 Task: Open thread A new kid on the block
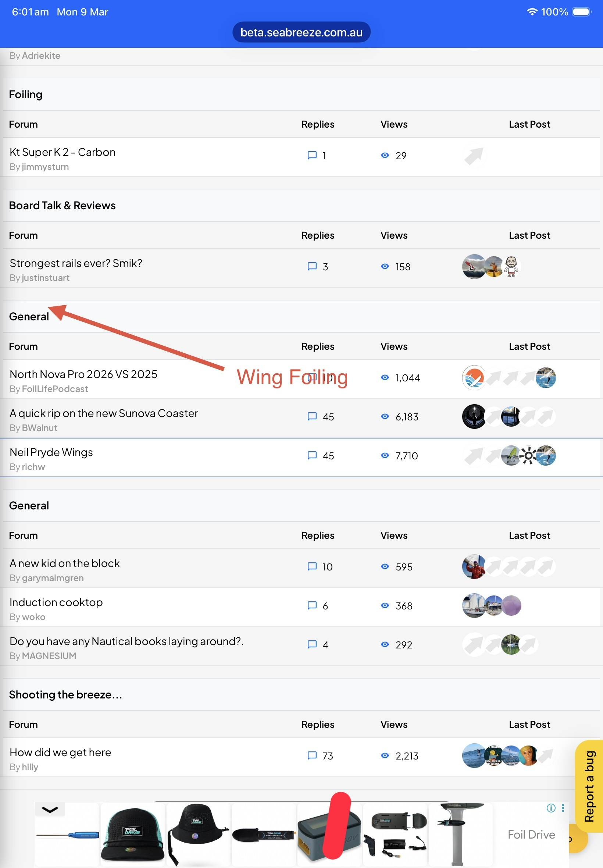click(x=65, y=563)
